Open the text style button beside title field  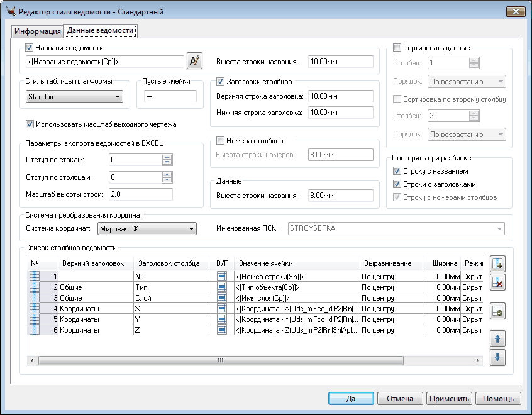click(x=195, y=61)
